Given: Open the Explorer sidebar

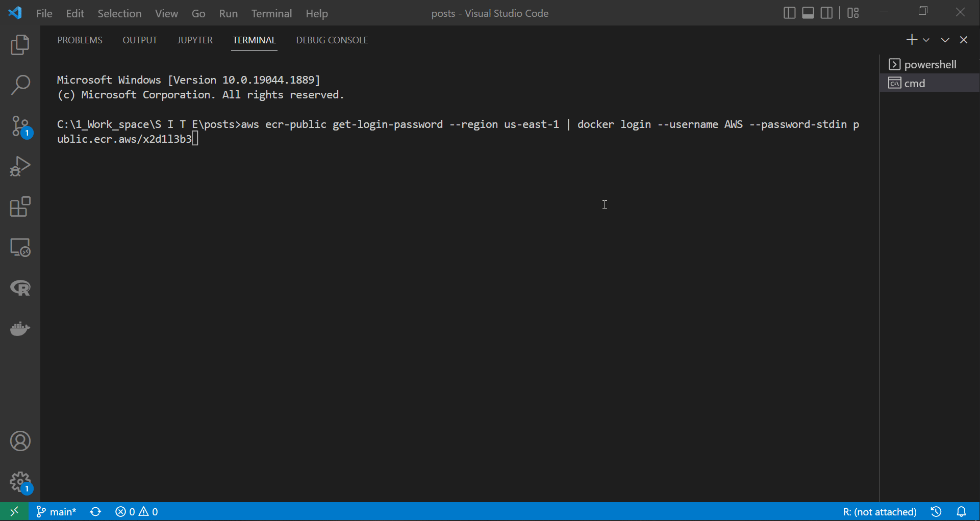Looking at the screenshot, I should click(20, 45).
